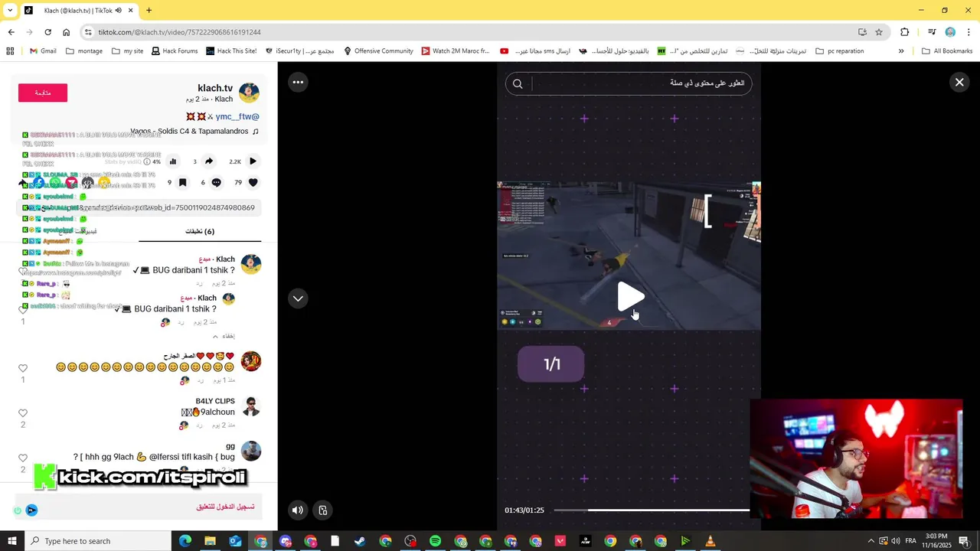Seek on the video progress bar
The height and width of the screenshot is (551, 980).
[652, 510]
